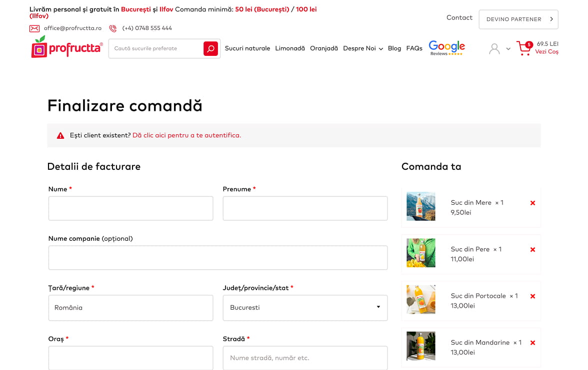
Task: Expand the Despre Noi menu
Action: coord(362,48)
